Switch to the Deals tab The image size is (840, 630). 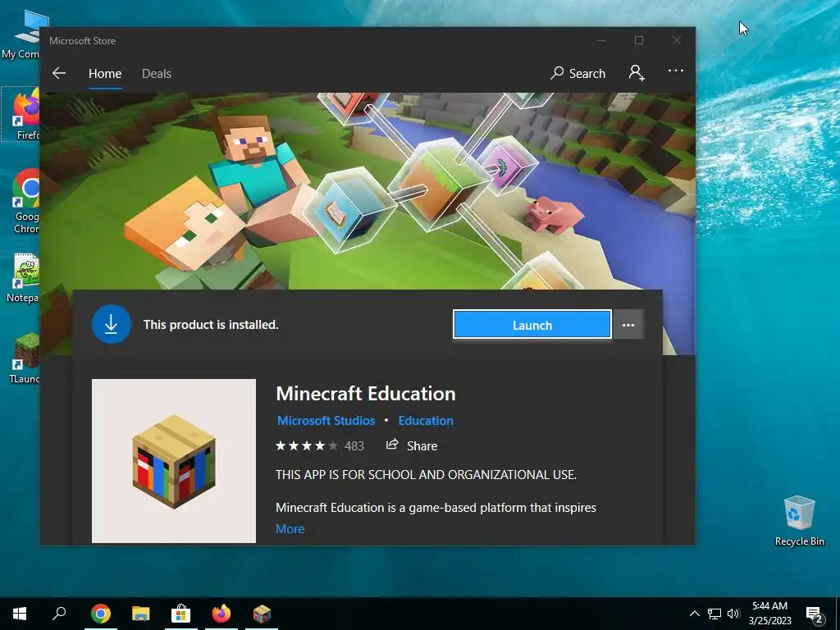click(157, 73)
